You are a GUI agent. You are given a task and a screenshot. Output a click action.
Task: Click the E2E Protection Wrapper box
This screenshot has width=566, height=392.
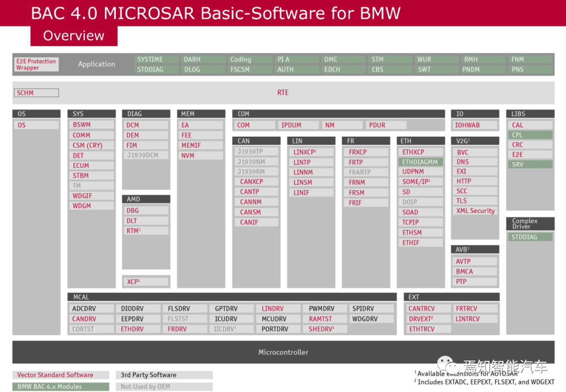tap(37, 64)
